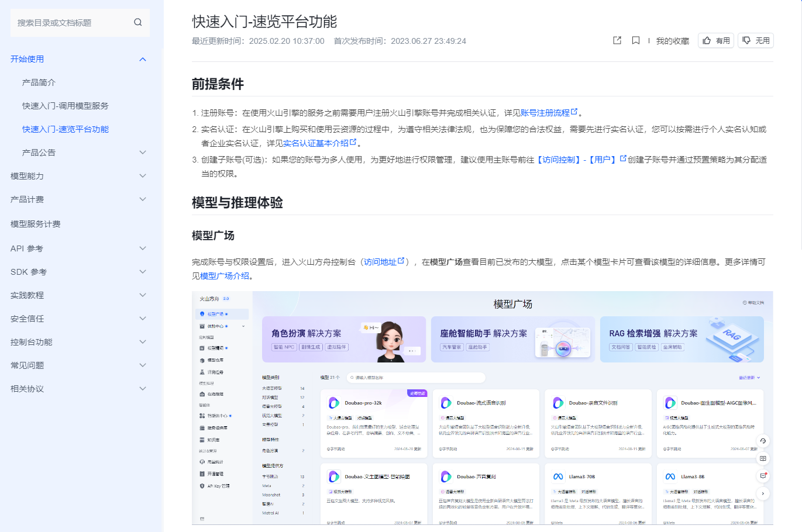Screen dimensions: 802x532
Task: Click the 前提条件 heading
Action: 218,84
